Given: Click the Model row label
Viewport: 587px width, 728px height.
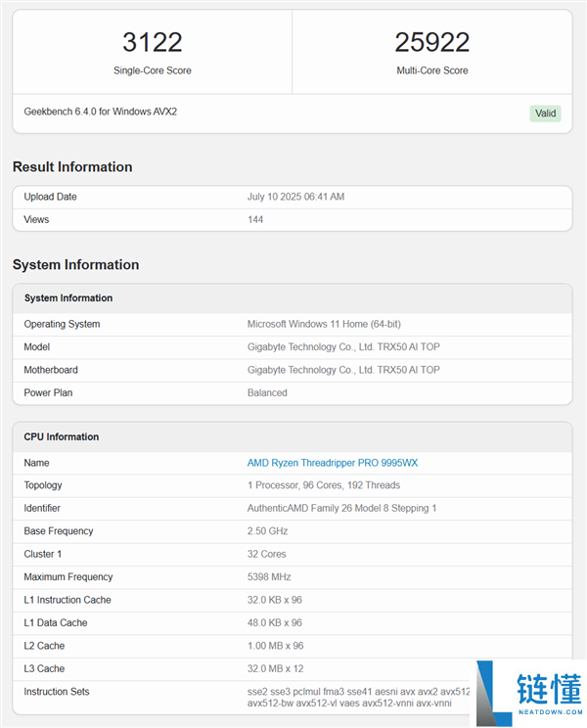Looking at the screenshot, I should pos(36,346).
